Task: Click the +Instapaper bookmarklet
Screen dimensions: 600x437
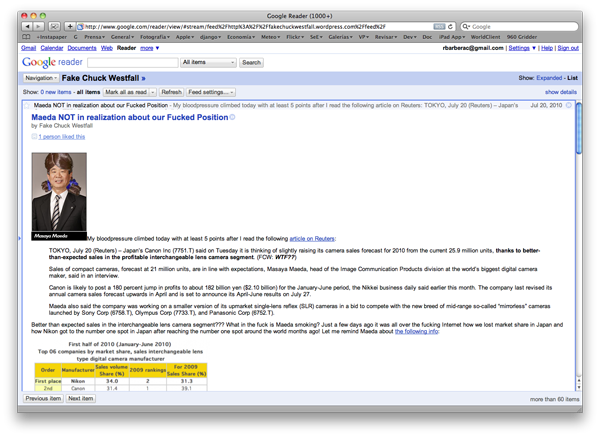Action: pos(51,37)
